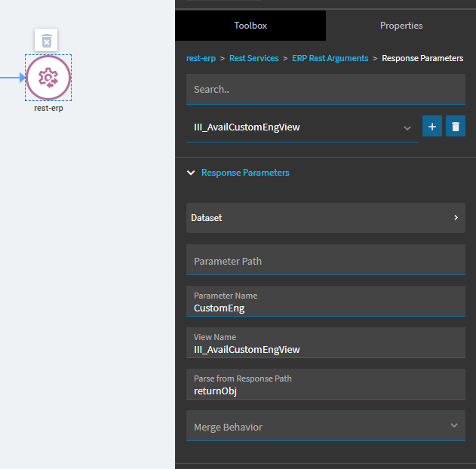Click the View Name input field
This screenshot has height=469, width=476.
[x=326, y=343]
